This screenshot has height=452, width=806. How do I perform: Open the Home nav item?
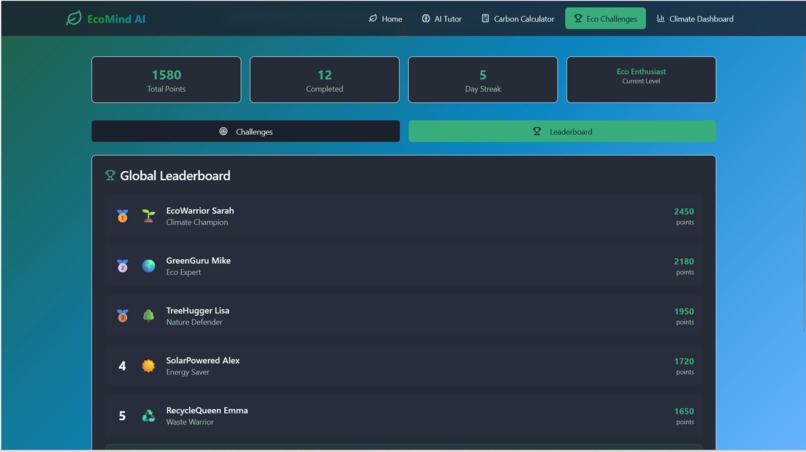386,19
